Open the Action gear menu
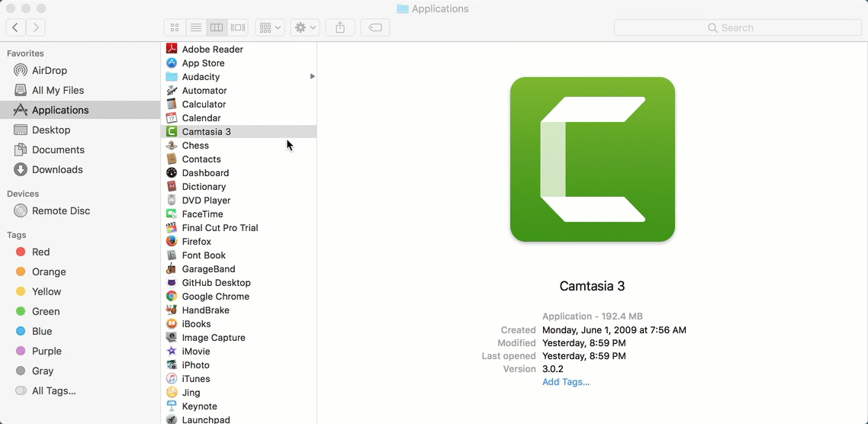 point(305,27)
